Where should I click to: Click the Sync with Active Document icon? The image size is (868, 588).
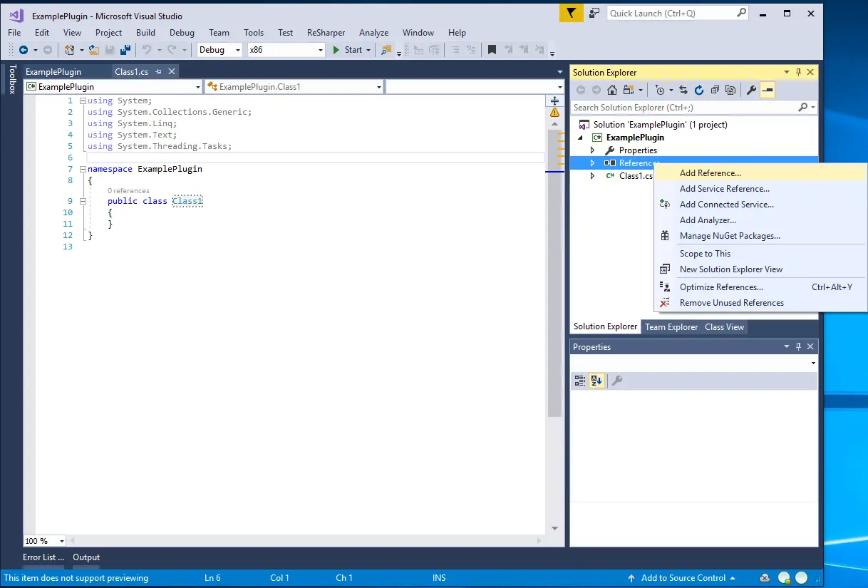[x=683, y=90]
